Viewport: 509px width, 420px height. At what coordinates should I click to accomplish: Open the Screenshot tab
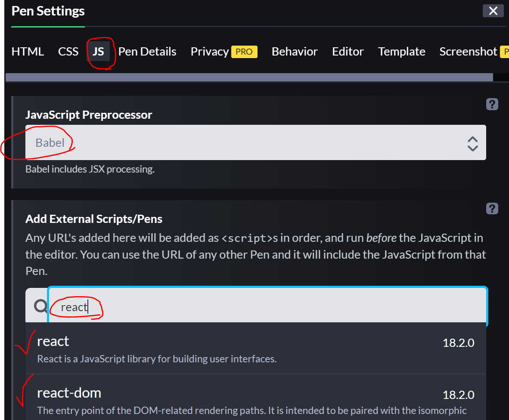point(468,52)
